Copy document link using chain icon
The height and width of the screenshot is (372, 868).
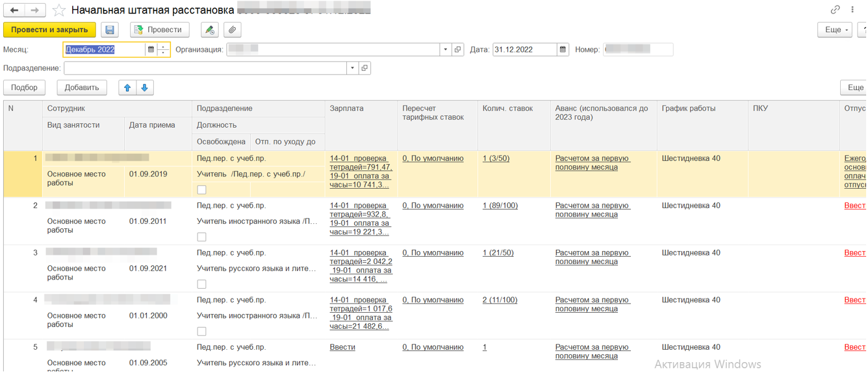pyautogui.click(x=835, y=10)
